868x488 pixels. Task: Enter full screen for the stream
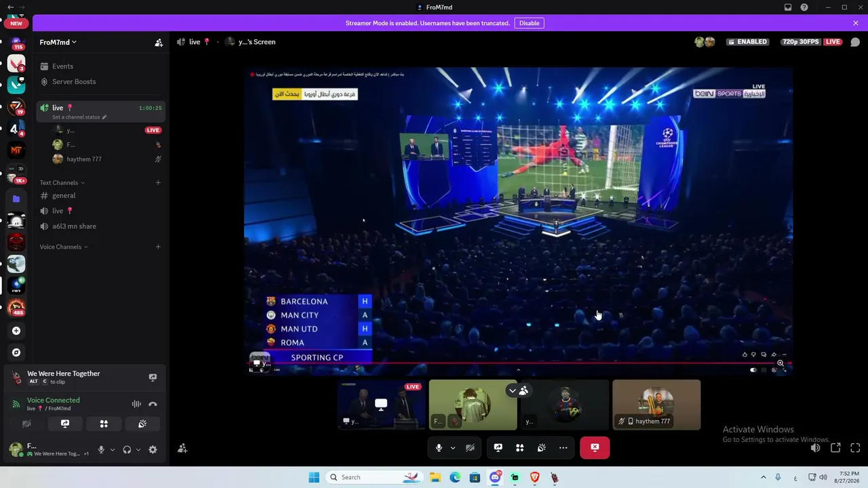tap(855, 447)
